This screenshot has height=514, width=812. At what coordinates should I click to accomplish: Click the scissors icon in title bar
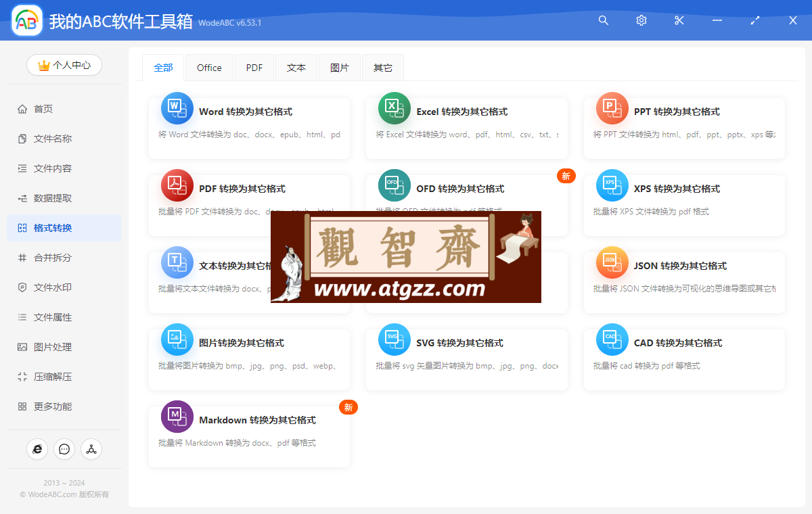pyautogui.click(x=679, y=20)
